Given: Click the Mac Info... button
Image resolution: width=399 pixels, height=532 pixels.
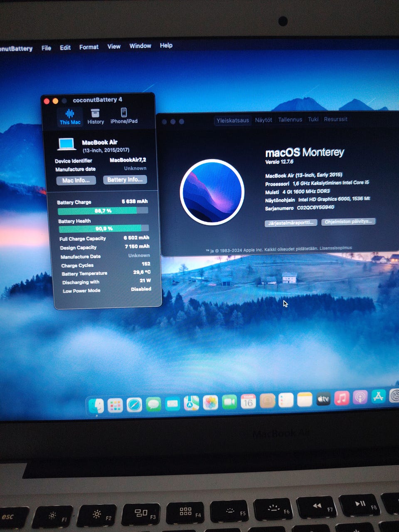Looking at the screenshot, I should click(x=76, y=180).
